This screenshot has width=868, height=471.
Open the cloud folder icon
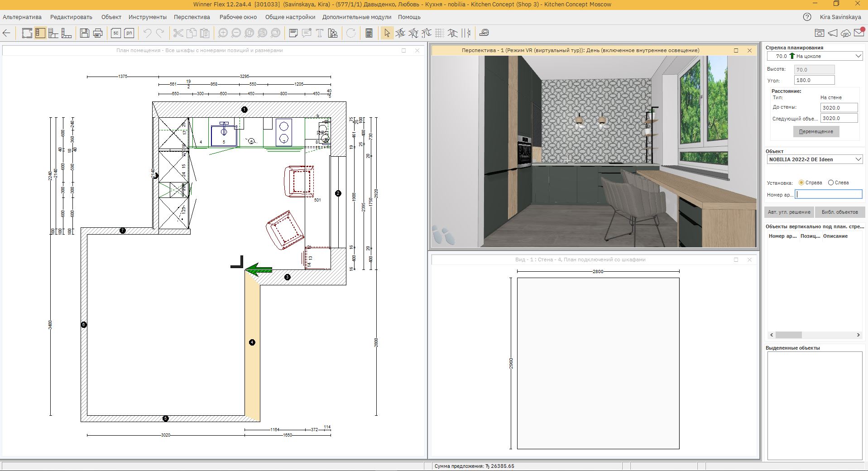click(819, 33)
